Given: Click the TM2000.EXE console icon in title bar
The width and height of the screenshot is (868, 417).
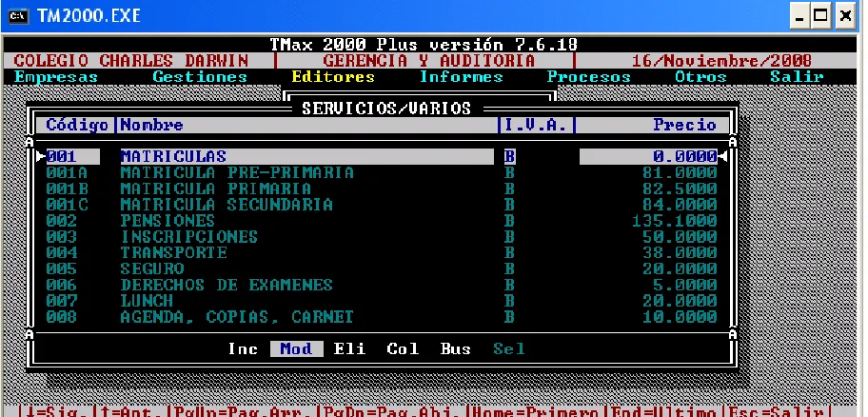Looking at the screenshot, I should click(18, 15).
